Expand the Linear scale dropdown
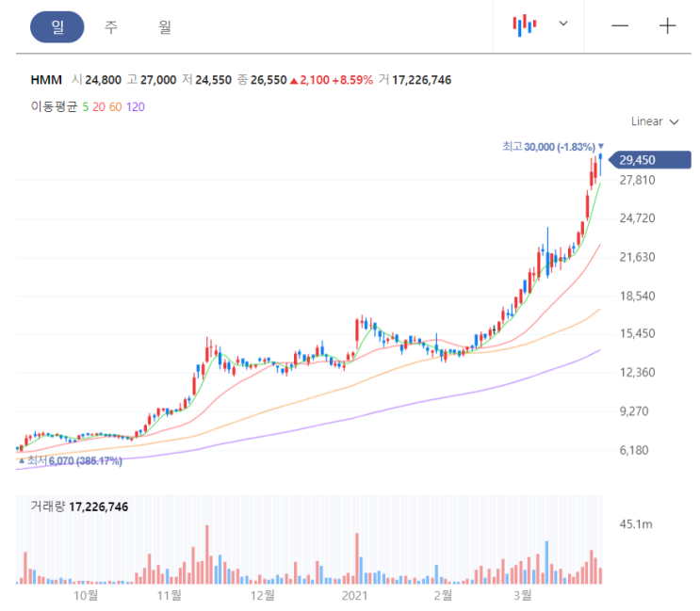This screenshot has width=700, height=611. click(654, 121)
